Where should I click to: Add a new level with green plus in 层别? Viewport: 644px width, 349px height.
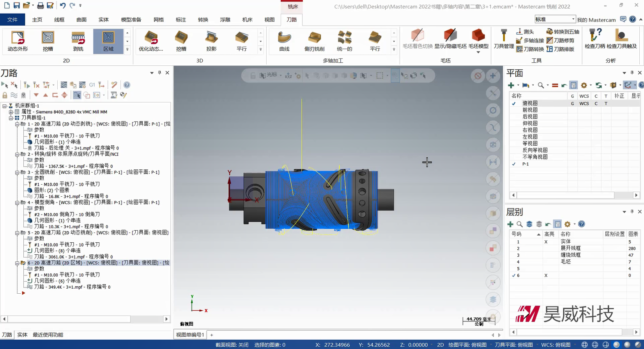point(510,224)
